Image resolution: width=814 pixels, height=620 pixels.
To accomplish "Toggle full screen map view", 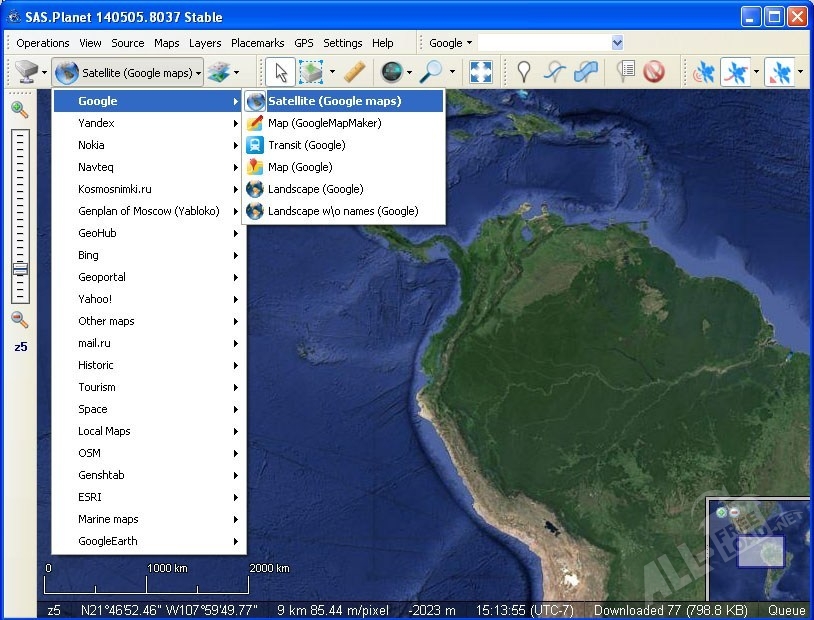I will click(481, 72).
